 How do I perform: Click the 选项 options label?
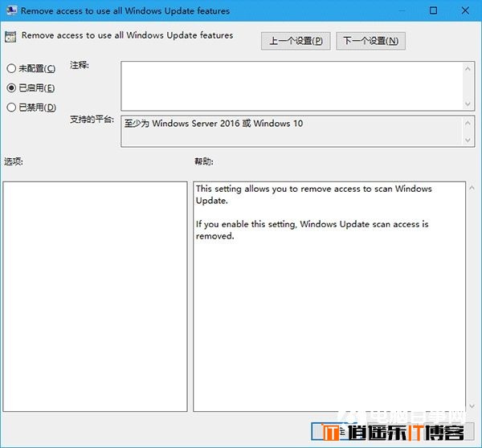14,161
